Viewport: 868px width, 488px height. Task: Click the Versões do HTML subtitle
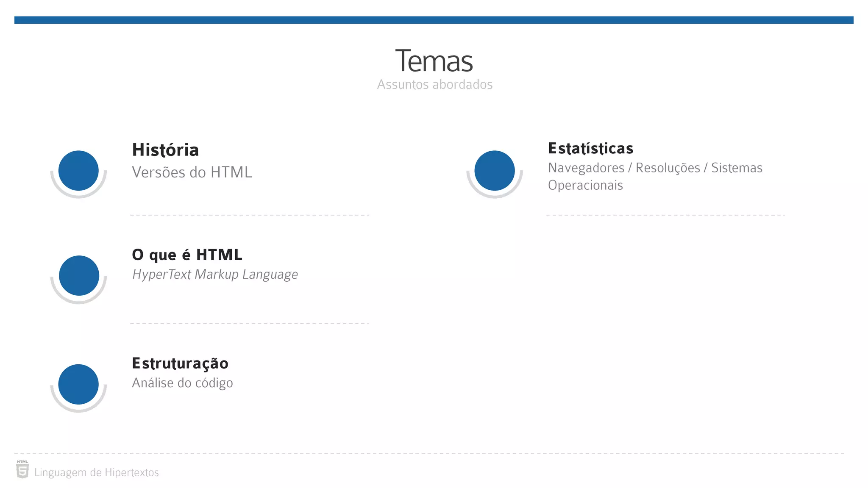pos(192,172)
